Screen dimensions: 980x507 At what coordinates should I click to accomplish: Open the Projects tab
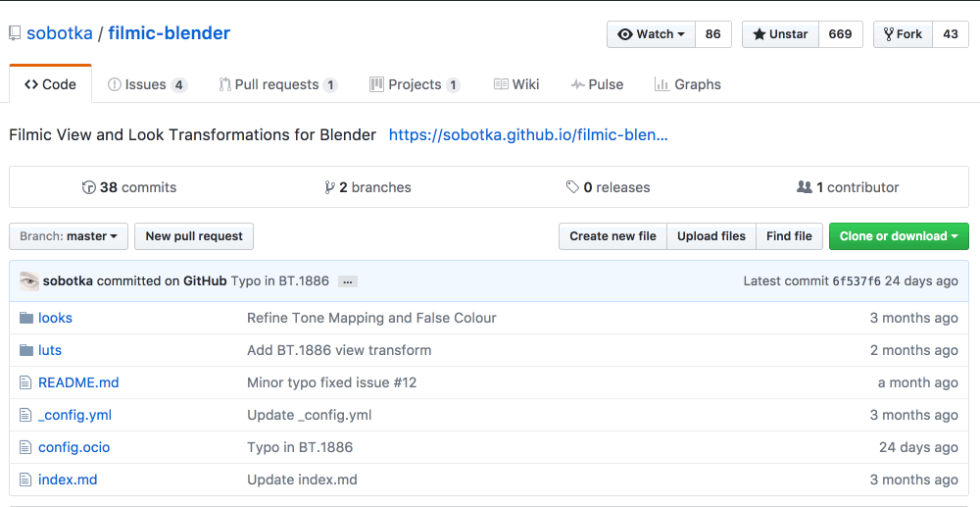click(x=415, y=84)
